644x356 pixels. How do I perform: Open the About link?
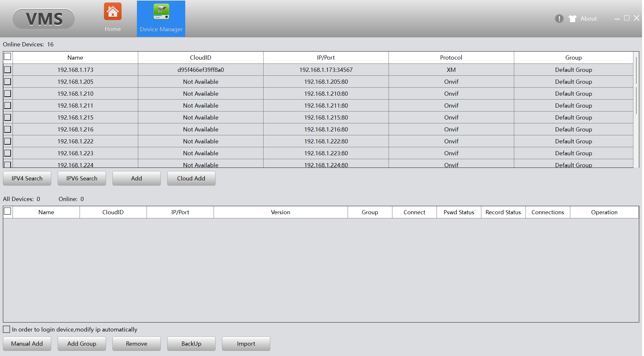(588, 19)
